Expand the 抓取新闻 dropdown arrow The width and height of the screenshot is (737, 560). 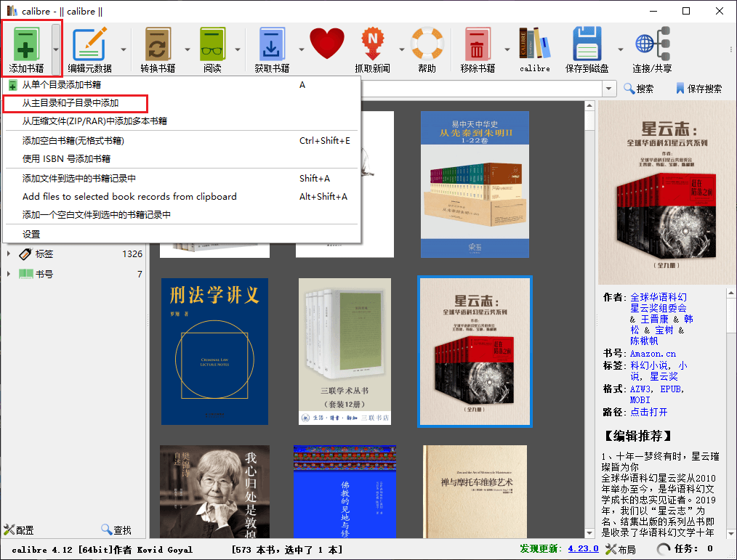pyautogui.click(x=401, y=49)
